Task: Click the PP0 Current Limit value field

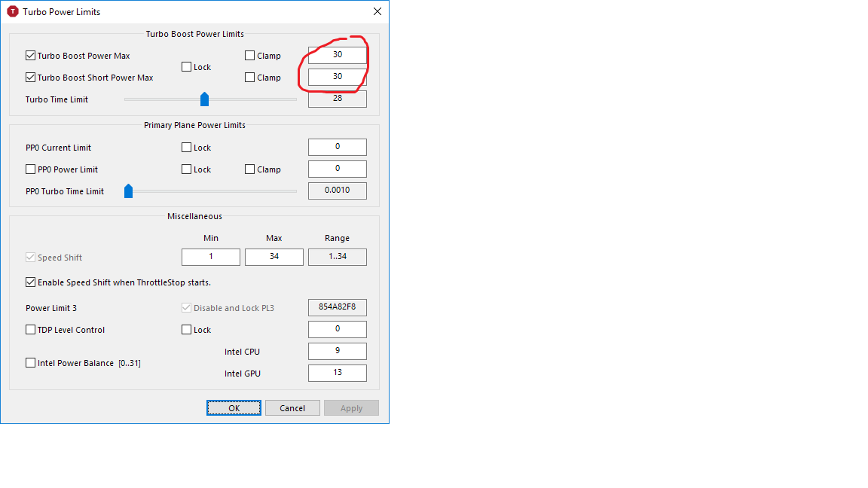Action: pos(337,147)
